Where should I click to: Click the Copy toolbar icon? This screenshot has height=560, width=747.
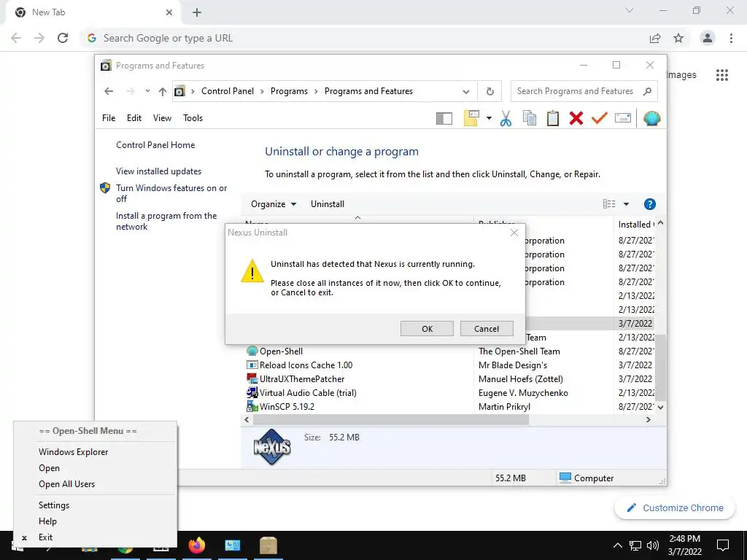pos(530,118)
